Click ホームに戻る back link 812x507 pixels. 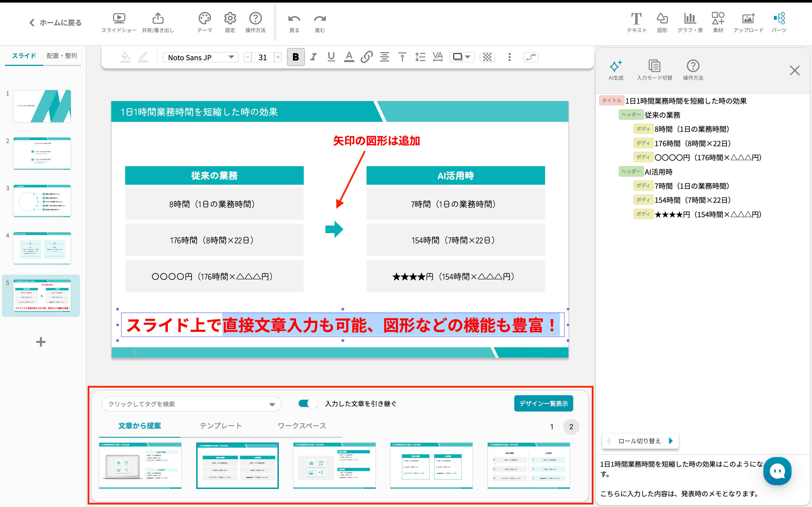point(55,23)
